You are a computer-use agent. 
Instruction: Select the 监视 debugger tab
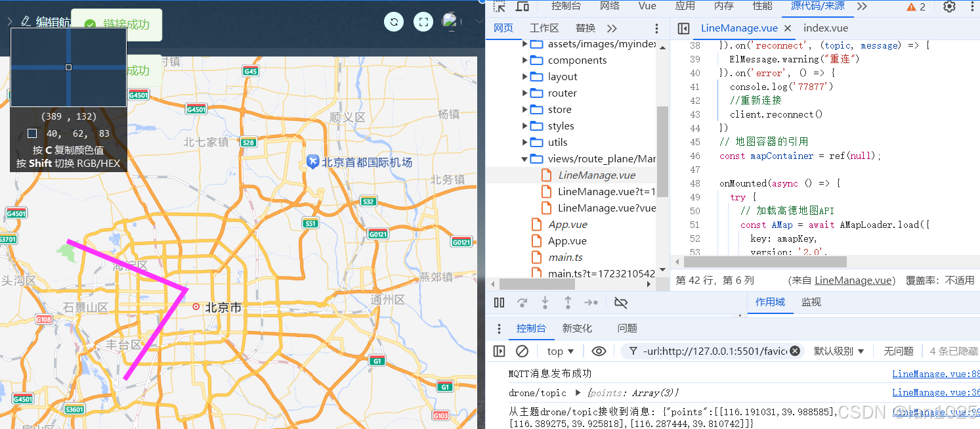[811, 302]
